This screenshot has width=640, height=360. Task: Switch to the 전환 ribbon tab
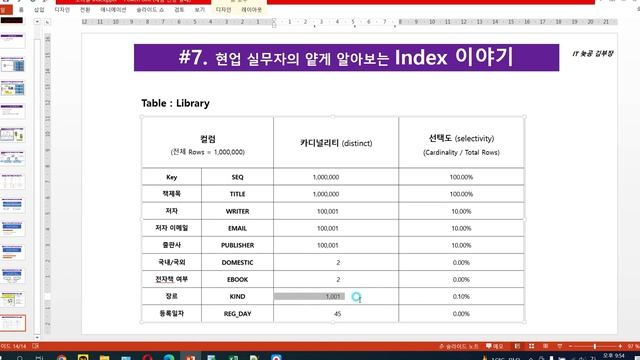85,9
